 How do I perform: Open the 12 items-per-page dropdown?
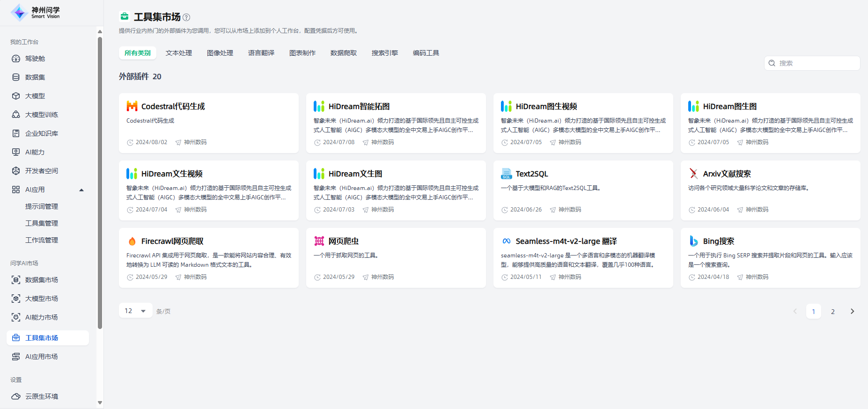point(136,311)
